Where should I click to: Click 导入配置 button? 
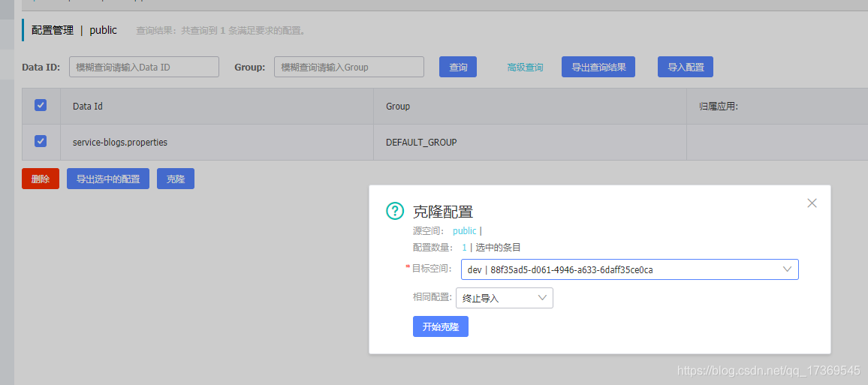[x=686, y=67]
